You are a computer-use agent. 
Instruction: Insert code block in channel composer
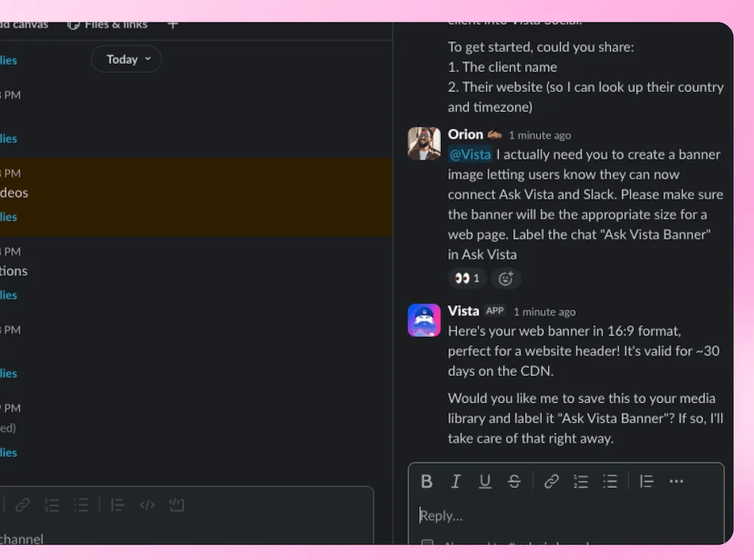[x=177, y=505]
